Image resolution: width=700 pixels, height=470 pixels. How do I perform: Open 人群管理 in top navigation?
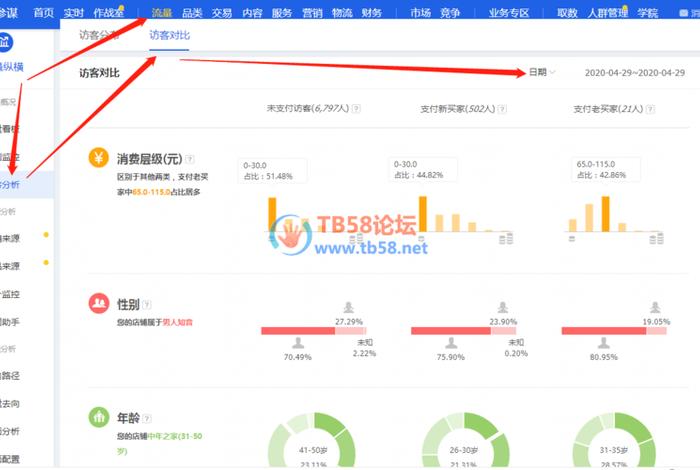608,12
